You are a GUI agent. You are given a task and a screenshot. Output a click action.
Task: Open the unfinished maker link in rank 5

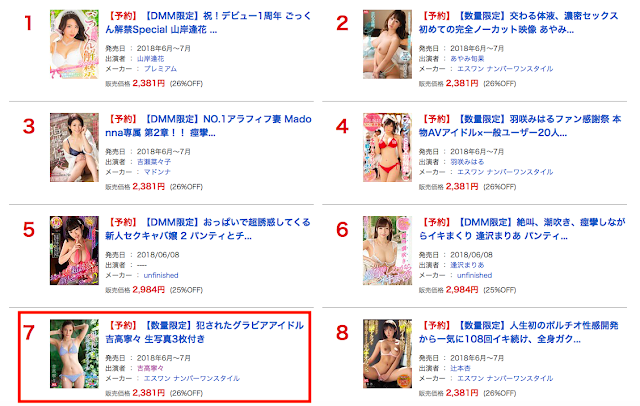tap(161, 275)
